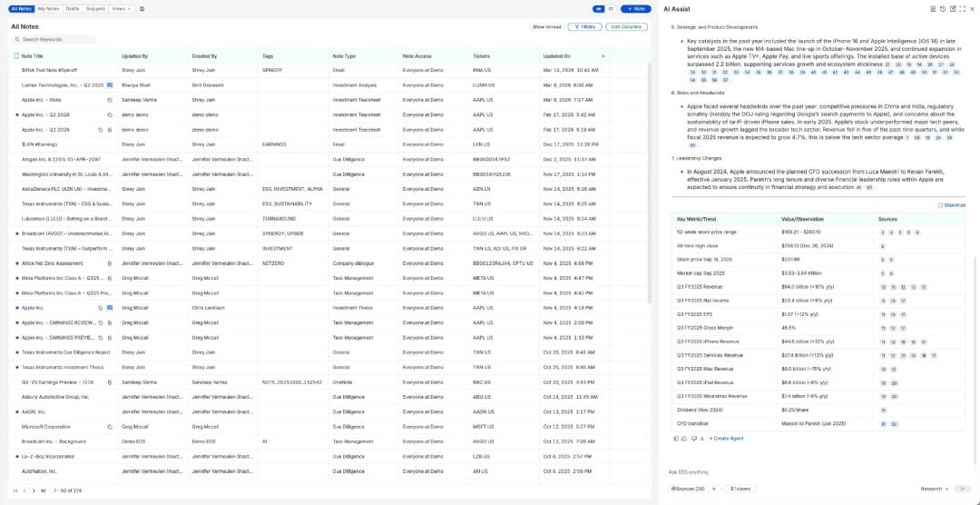Image resolution: width=980 pixels, height=505 pixels.
Task: Click the @Sources (38) chip
Action: click(x=688, y=489)
